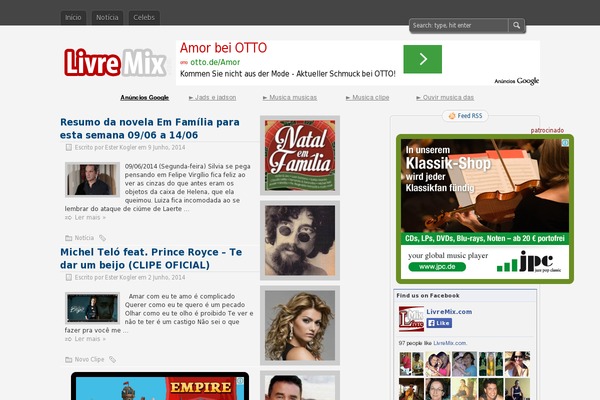Open the Celebs menu item
The image size is (600, 400).
144,18
